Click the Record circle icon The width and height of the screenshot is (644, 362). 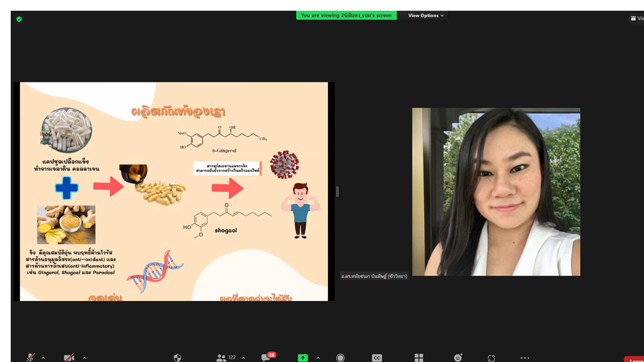340,358
